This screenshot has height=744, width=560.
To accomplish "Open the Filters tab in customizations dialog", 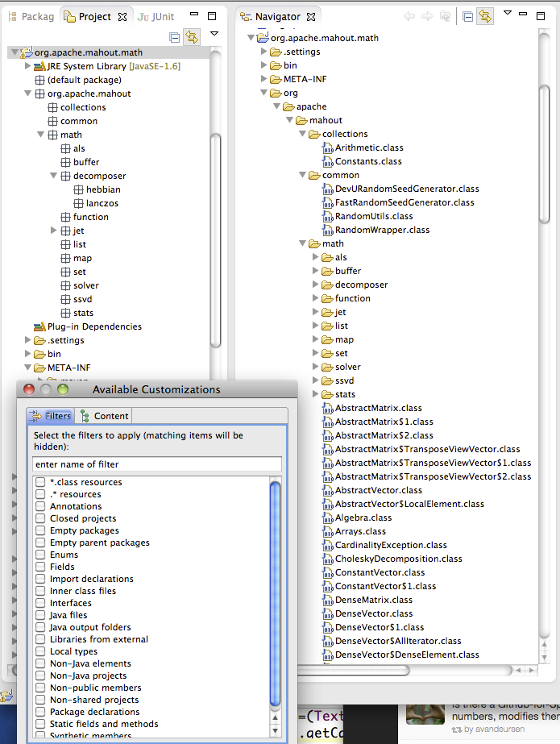I will click(x=50, y=416).
